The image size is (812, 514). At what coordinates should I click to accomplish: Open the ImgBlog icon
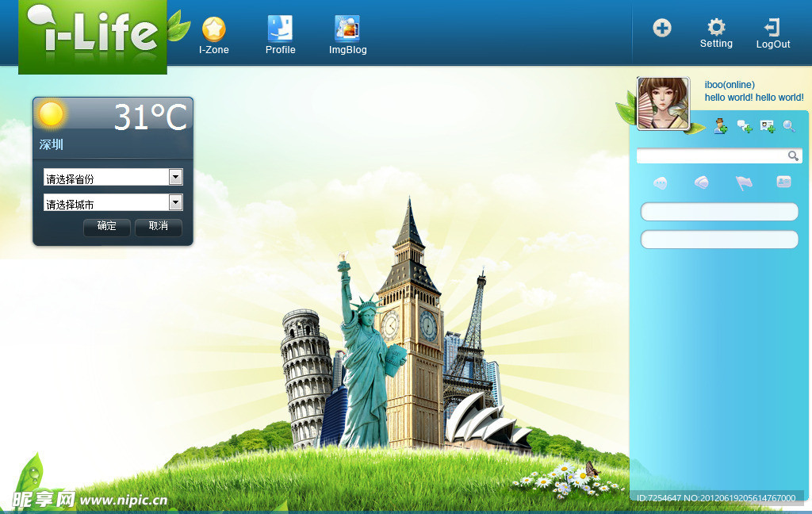pos(347,28)
